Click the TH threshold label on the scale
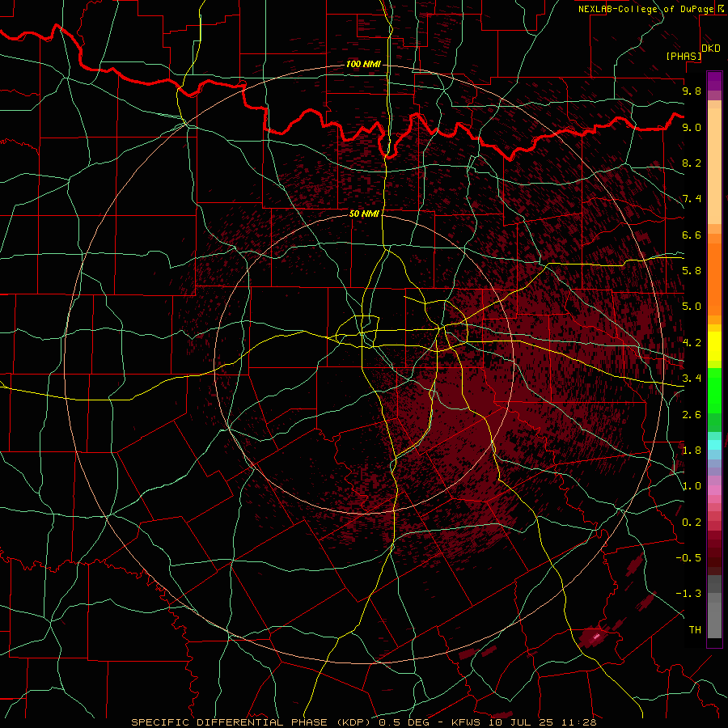 point(695,629)
